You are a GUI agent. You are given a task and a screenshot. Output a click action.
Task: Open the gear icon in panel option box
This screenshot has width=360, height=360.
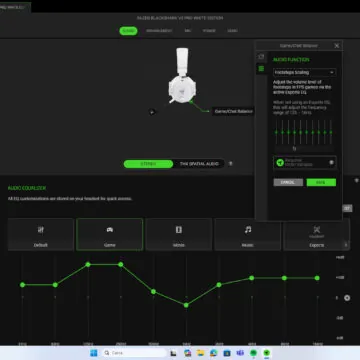coord(331,162)
